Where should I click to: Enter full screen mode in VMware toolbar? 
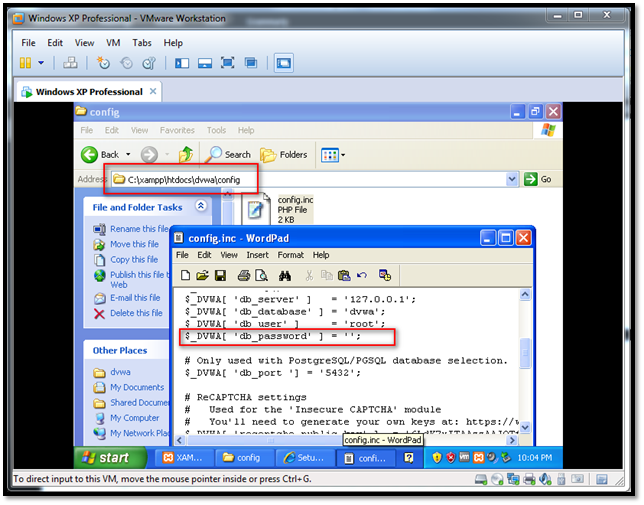[228, 63]
